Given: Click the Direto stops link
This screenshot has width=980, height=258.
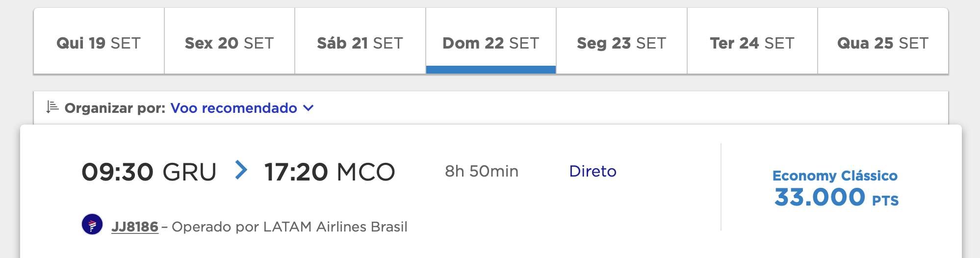Looking at the screenshot, I should click(x=593, y=171).
